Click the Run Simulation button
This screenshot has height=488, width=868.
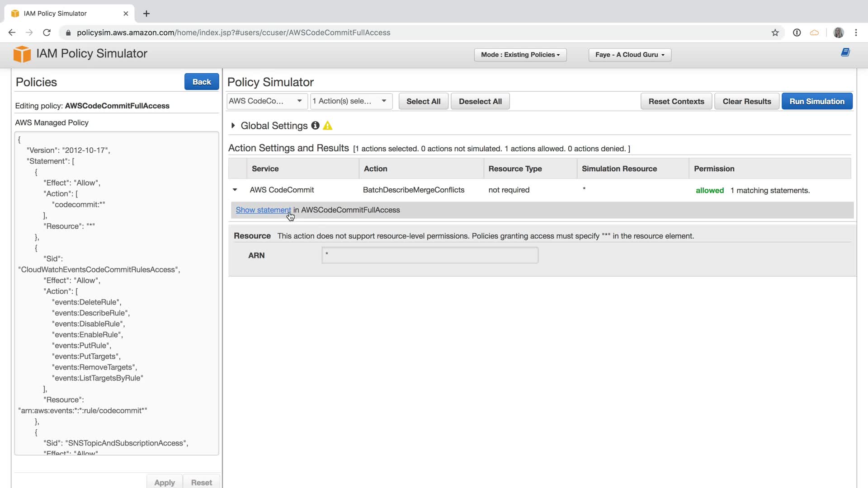[x=816, y=101]
